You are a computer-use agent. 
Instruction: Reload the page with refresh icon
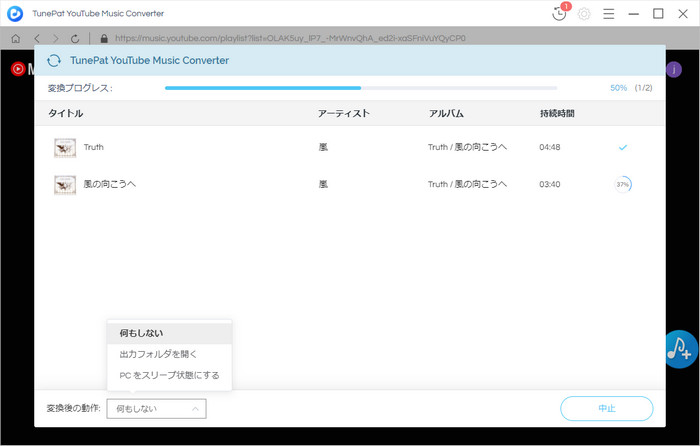point(75,39)
